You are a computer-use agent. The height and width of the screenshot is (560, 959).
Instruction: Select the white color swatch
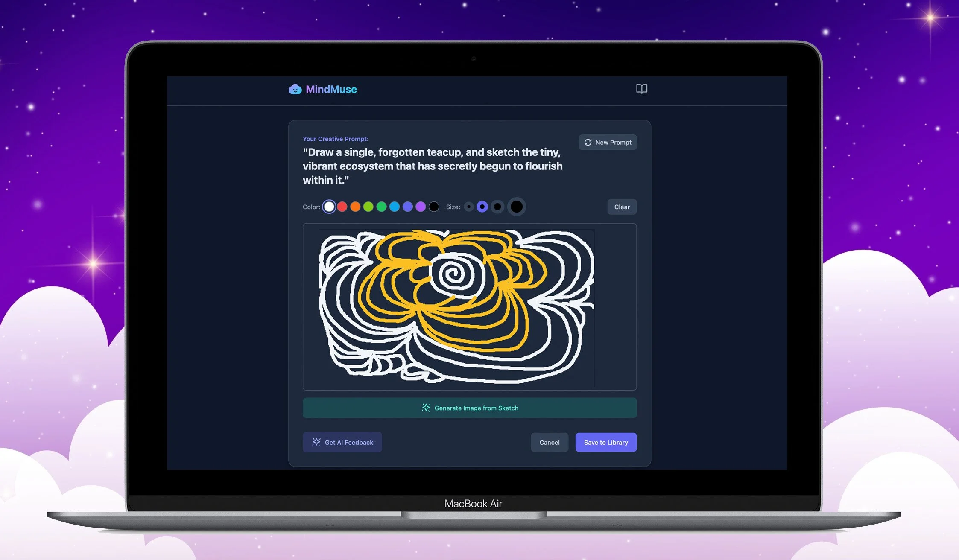(329, 207)
